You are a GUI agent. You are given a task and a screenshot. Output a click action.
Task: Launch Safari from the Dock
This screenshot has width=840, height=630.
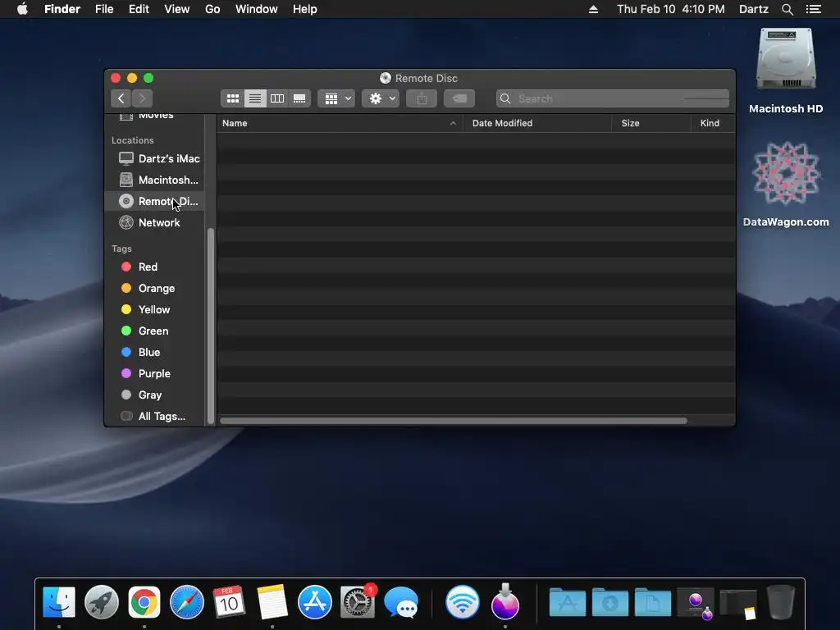click(x=187, y=602)
